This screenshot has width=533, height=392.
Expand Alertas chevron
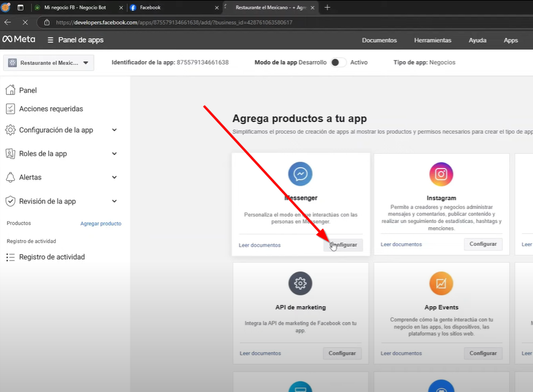(x=115, y=177)
